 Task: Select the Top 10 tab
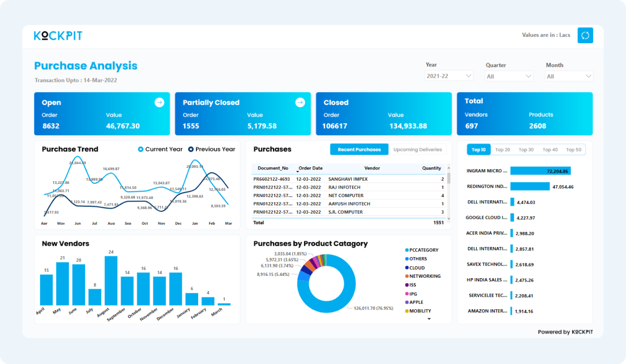click(479, 150)
